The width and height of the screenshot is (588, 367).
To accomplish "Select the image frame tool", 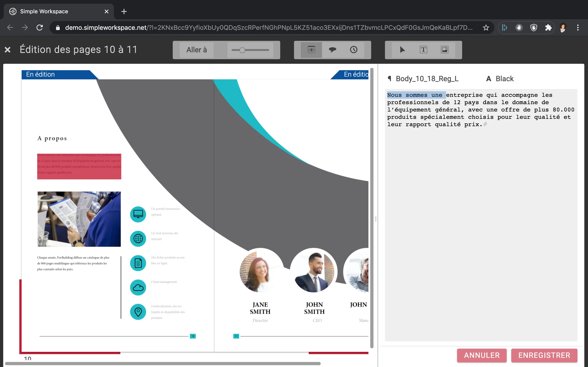I will coord(444,50).
